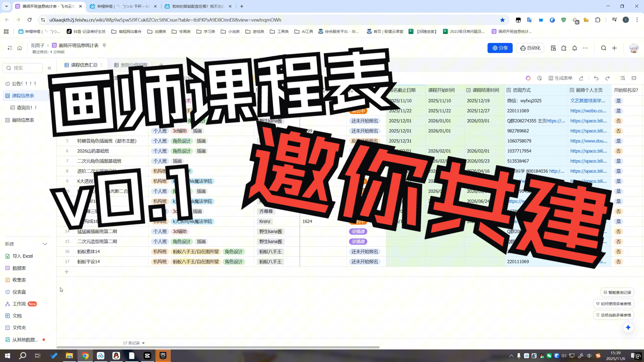Click the share arrow next to 生成表单

coord(581,78)
